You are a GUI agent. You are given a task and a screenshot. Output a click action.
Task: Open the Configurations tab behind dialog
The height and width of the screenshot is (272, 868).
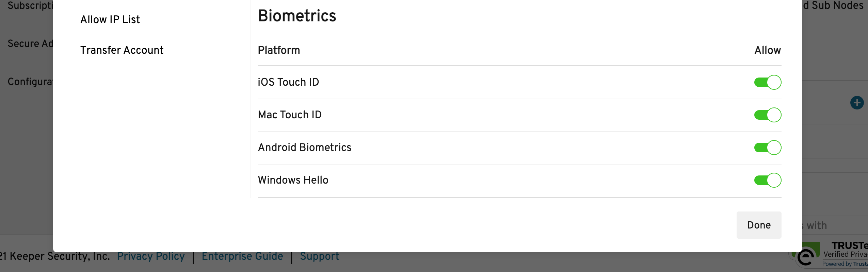[x=30, y=82]
